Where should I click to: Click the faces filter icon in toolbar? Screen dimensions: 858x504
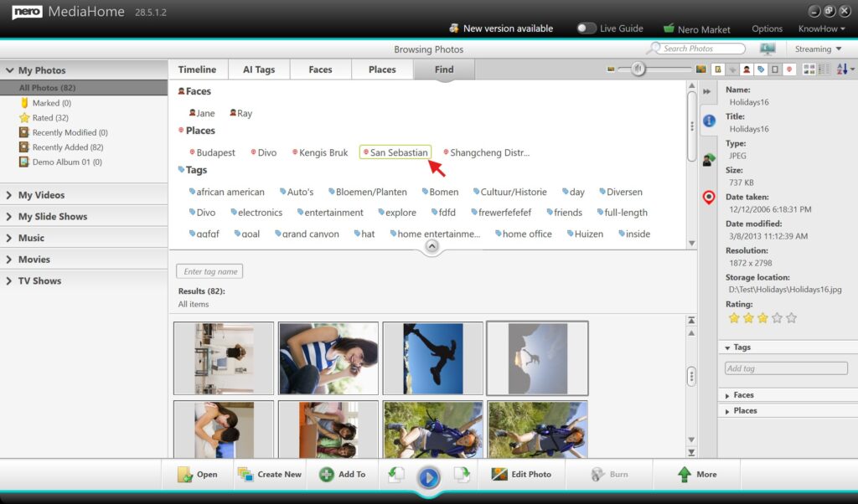pyautogui.click(x=747, y=69)
